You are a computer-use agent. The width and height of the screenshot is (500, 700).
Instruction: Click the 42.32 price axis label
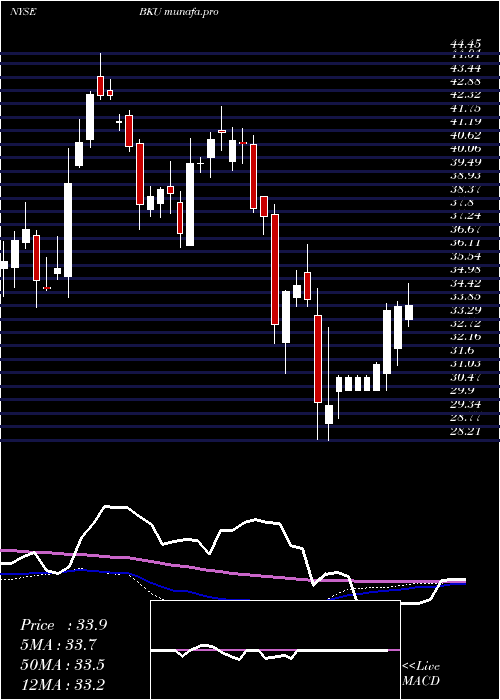click(x=466, y=95)
